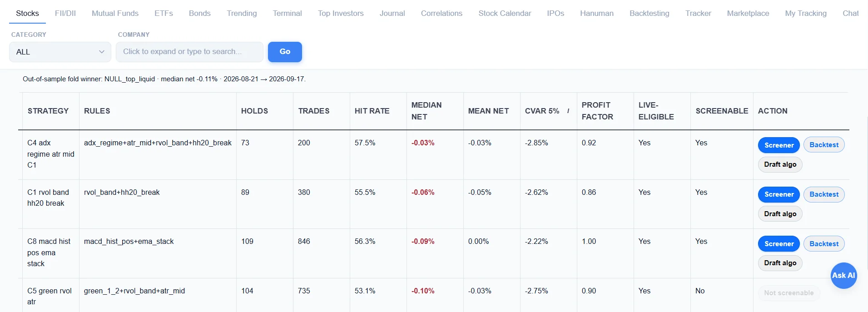Open the FII/DII tab
This screenshot has width=868, height=312.
click(x=65, y=13)
